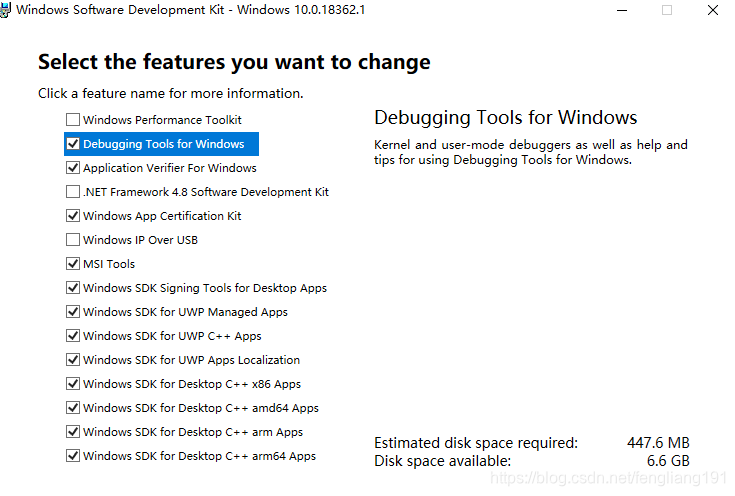The width and height of the screenshot is (735, 496).
Task: Uncheck Windows SDK Signing Tools for Desktop Apps checkbox
Action: point(73,287)
